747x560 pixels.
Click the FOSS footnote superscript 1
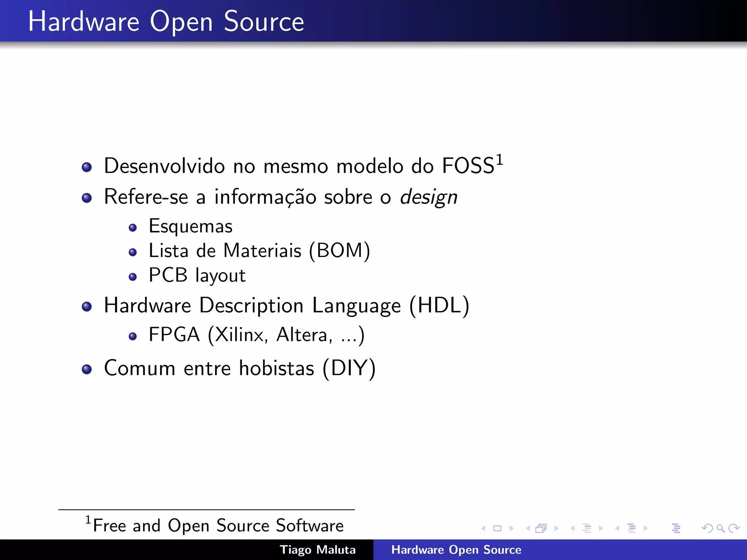point(499,160)
